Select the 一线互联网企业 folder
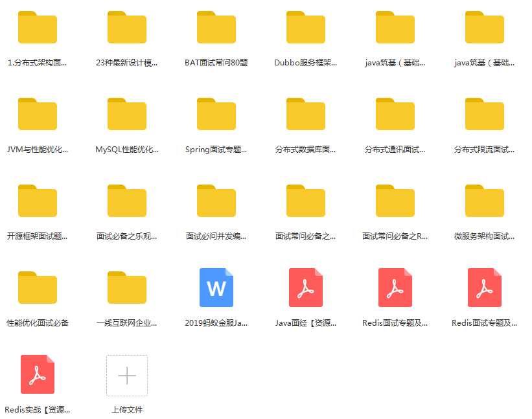This screenshot has height=419, width=532. (x=127, y=288)
